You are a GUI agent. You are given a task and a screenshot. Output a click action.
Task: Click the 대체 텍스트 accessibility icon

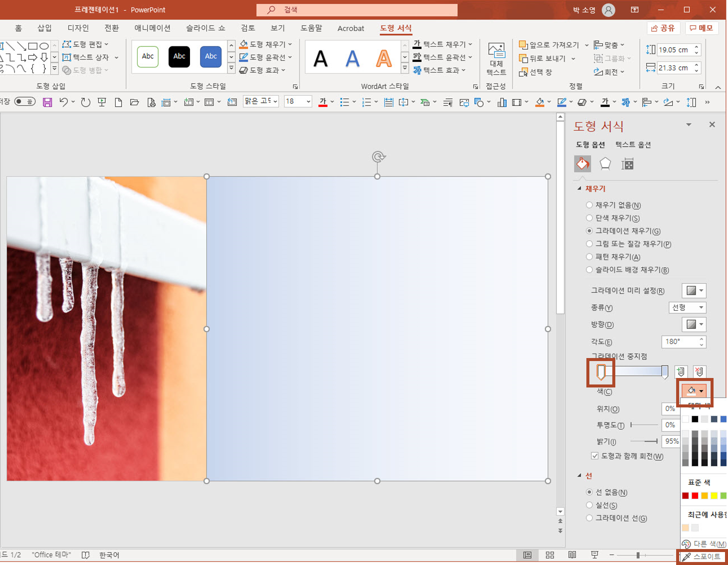pyautogui.click(x=496, y=59)
